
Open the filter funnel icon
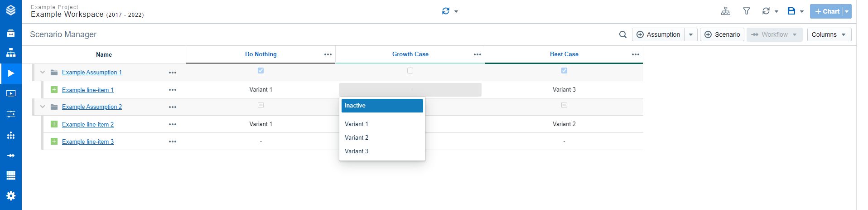tap(747, 11)
